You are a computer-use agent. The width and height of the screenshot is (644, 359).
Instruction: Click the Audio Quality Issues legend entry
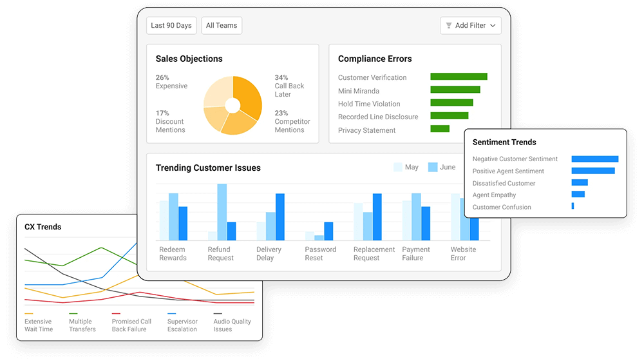tap(232, 323)
